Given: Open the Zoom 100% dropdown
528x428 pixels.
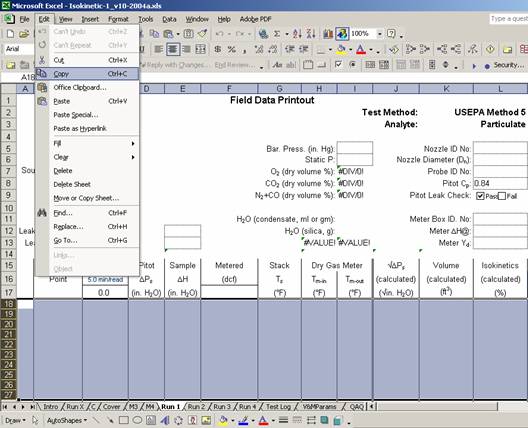Looking at the screenshot, I should tap(380, 34).
